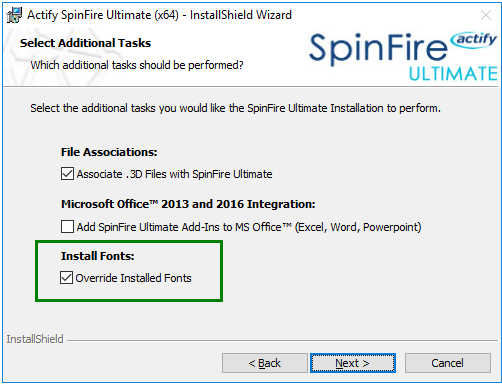Close the InstallShield Wizard window
Image resolution: width=502 pixels, height=384 pixels.
pos(486,15)
